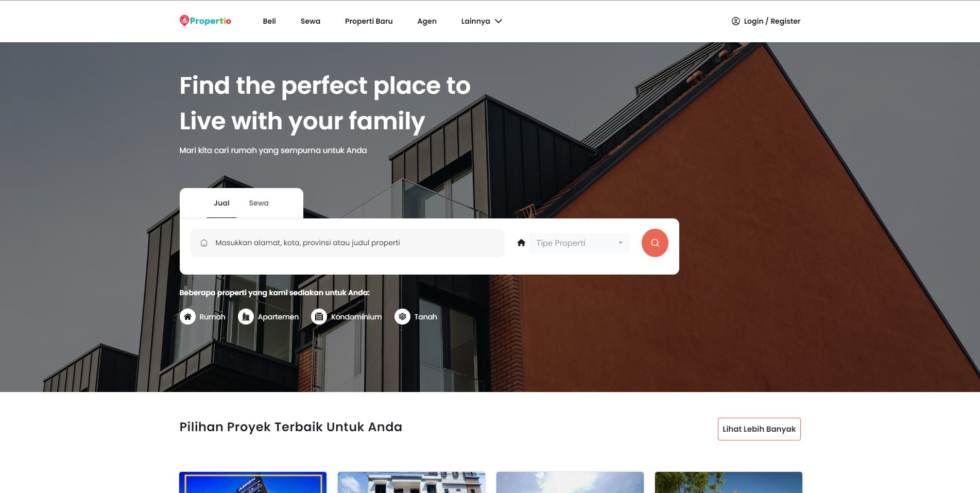
Task: Click the Propertio logo
Action: (205, 21)
